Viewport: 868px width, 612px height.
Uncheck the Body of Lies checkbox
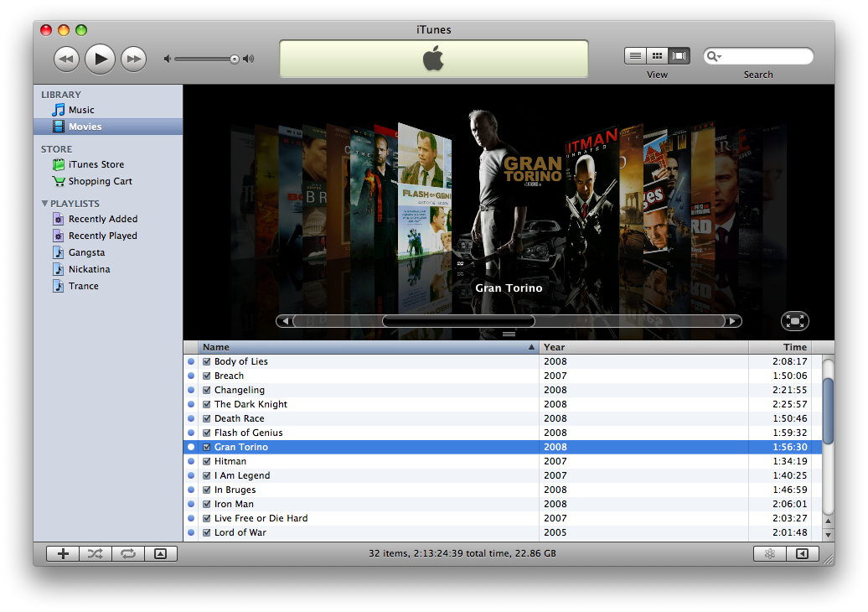(206, 361)
